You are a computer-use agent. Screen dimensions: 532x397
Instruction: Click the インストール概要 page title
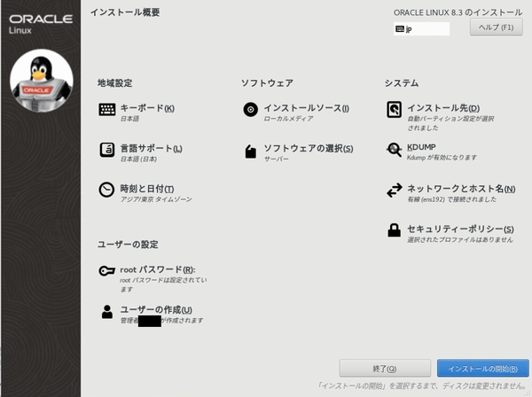click(x=125, y=12)
